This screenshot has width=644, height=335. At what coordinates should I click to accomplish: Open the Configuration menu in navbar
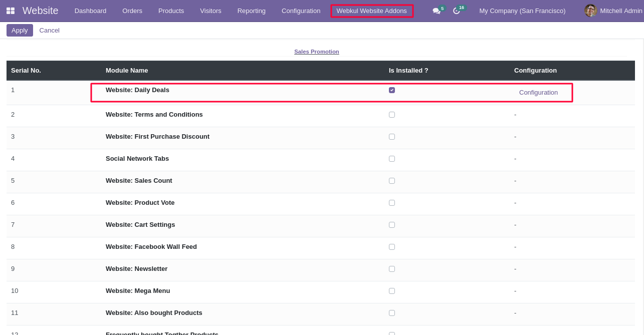(301, 11)
